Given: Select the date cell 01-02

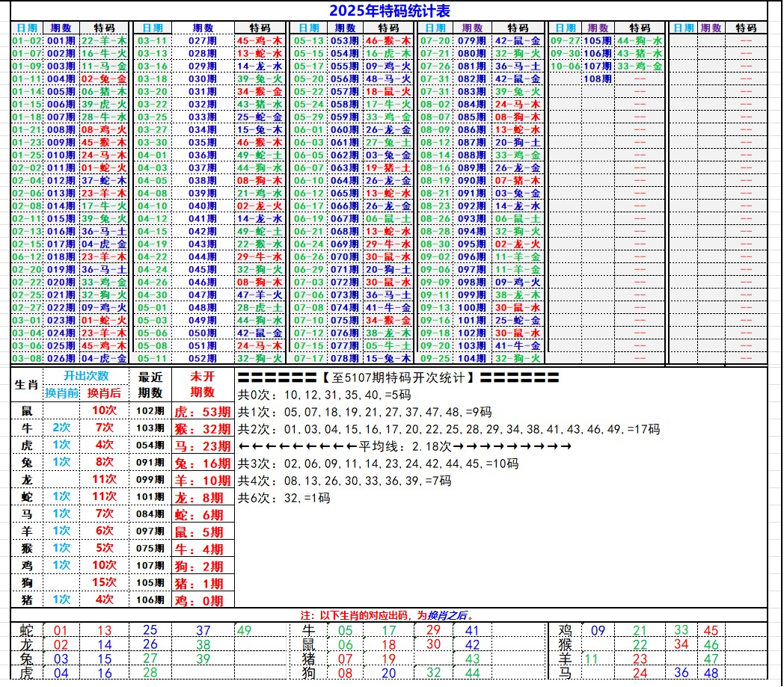Looking at the screenshot, I should pos(27,41).
